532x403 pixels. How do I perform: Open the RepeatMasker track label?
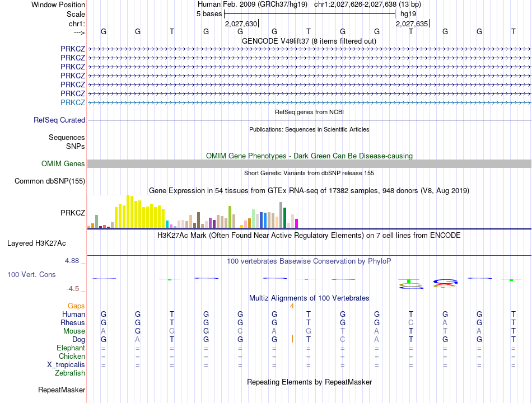click(62, 390)
